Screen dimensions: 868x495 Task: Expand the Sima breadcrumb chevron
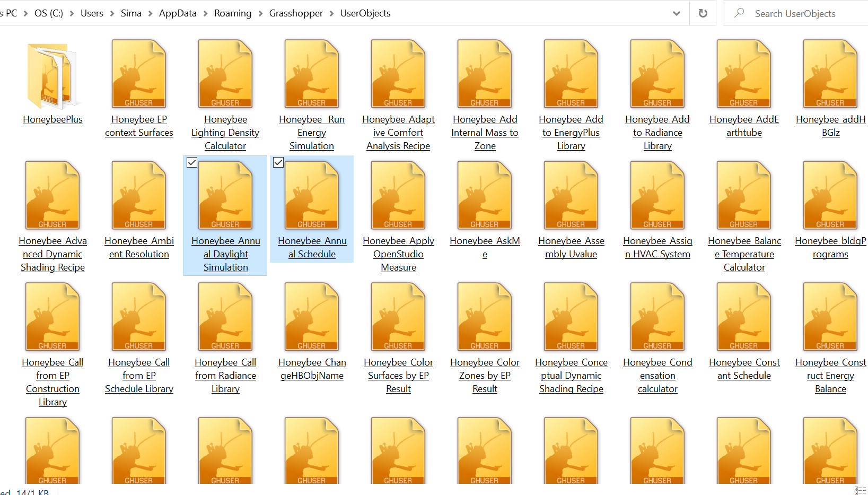150,13
